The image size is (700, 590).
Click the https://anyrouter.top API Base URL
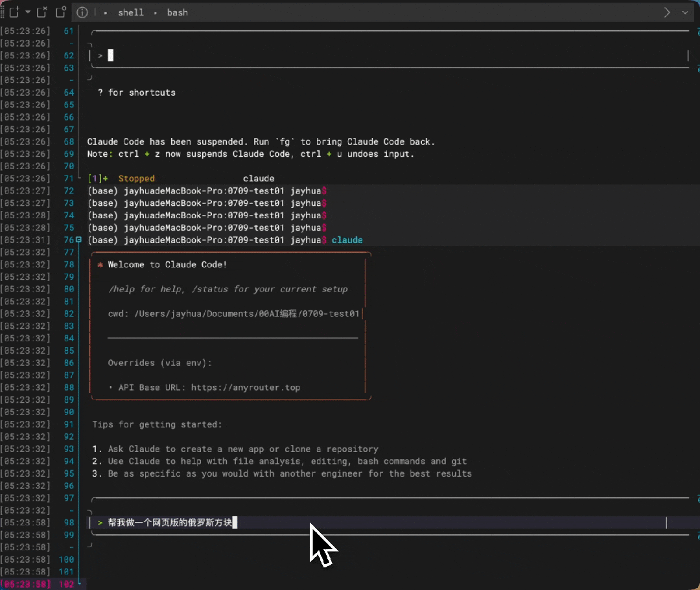[246, 387]
